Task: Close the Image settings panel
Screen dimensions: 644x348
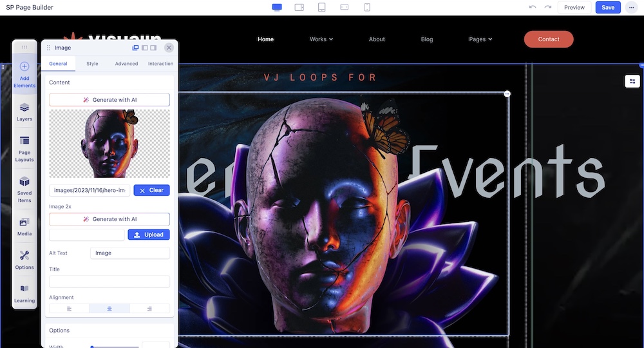Action: (169, 48)
